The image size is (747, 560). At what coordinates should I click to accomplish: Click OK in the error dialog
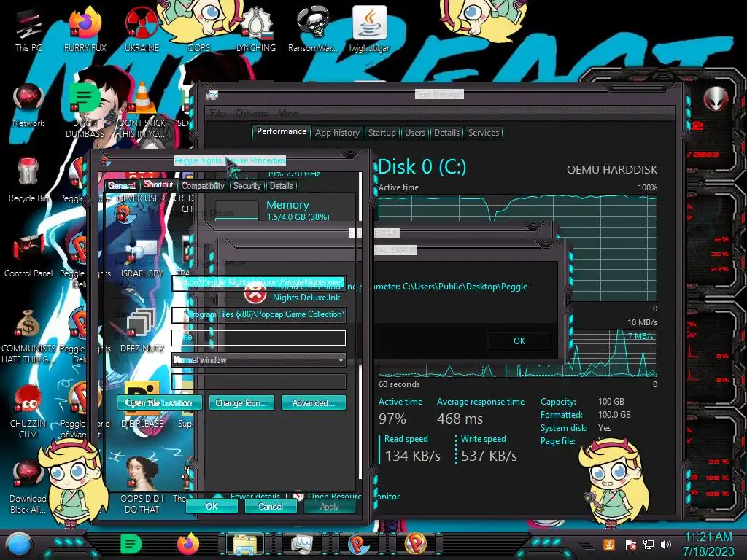[x=519, y=341]
